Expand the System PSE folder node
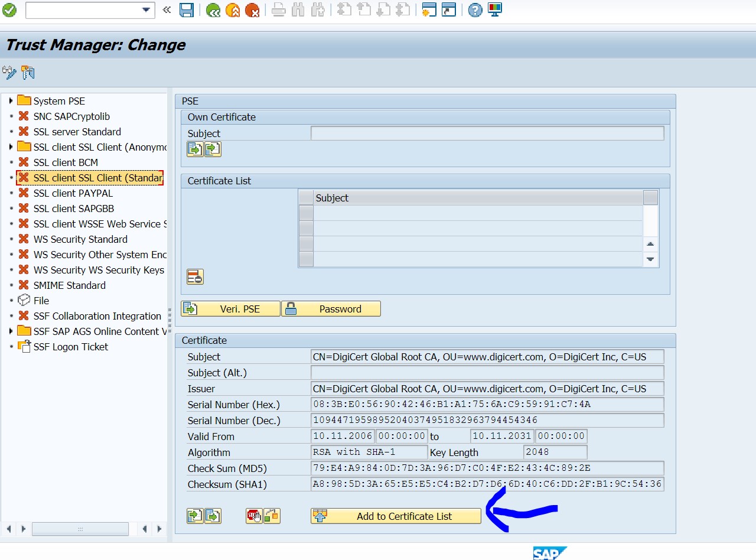This screenshot has width=756, height=560. pos(11,101)
